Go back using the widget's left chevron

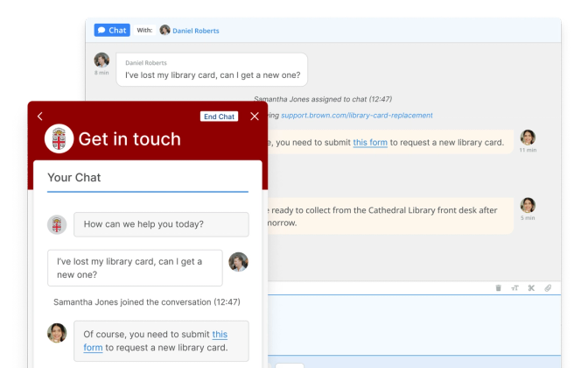click(x=39, y=117)
